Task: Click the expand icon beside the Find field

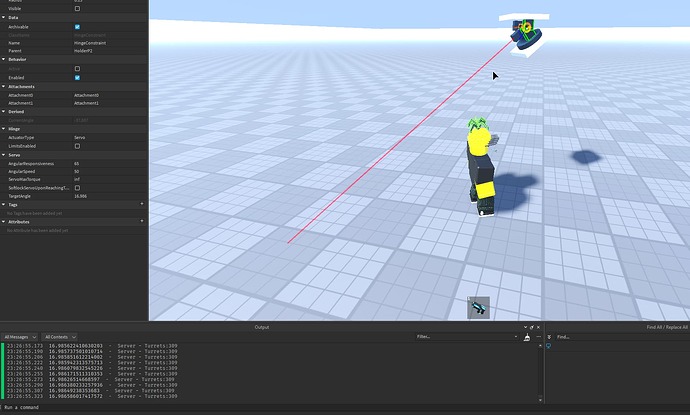Action: (x=549, y=337)
